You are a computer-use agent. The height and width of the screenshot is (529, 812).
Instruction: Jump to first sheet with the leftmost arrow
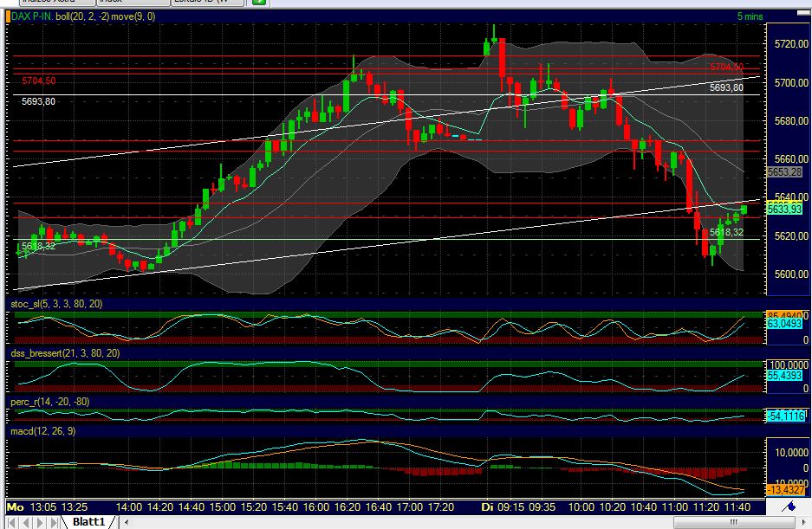pyautogui.click(x=11, y=522)
